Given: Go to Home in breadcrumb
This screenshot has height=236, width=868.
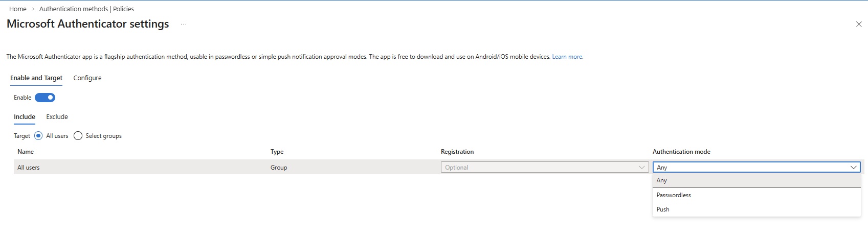Looking at the screenshot, I should point(18,9).
